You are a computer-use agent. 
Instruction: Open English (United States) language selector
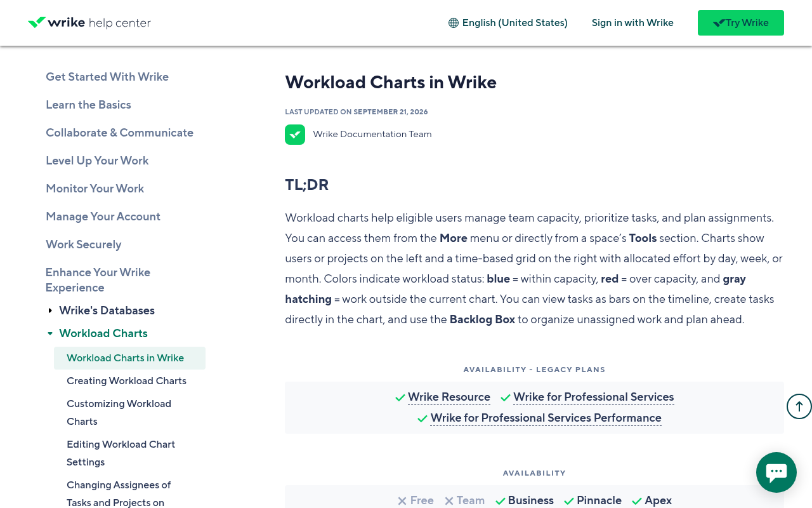click(508, 23)
